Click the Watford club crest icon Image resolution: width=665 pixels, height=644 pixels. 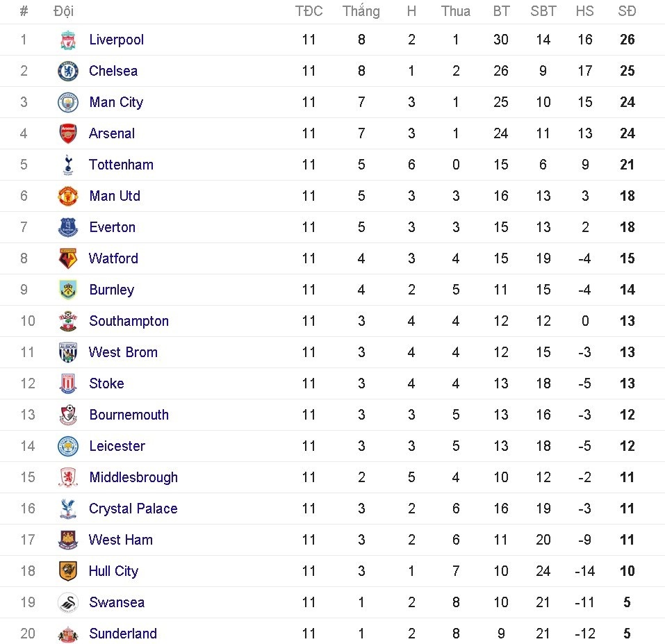tap(67, 258)
